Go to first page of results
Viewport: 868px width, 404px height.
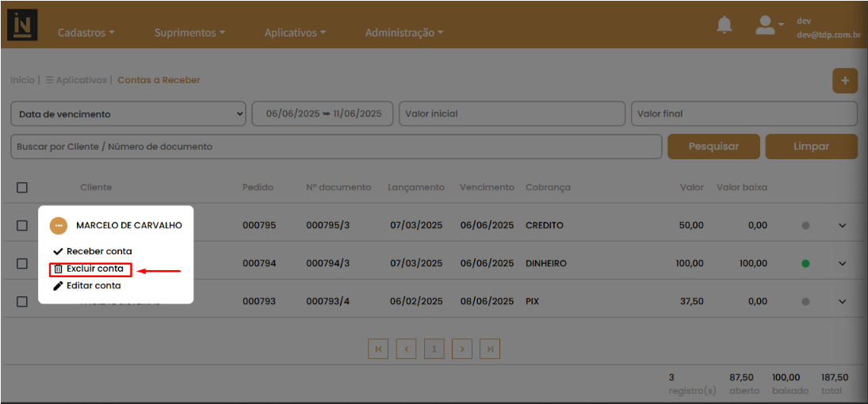(378, 349)
